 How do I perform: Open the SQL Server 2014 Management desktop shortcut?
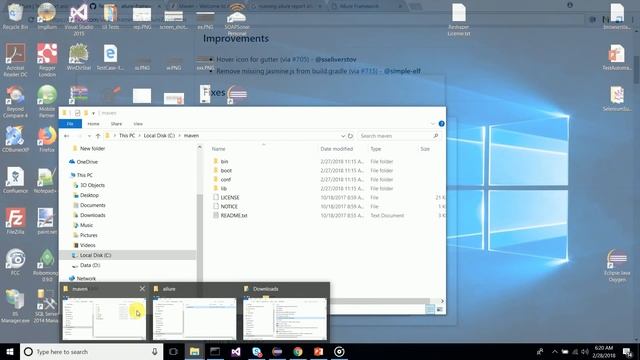(x=46, y=306)
